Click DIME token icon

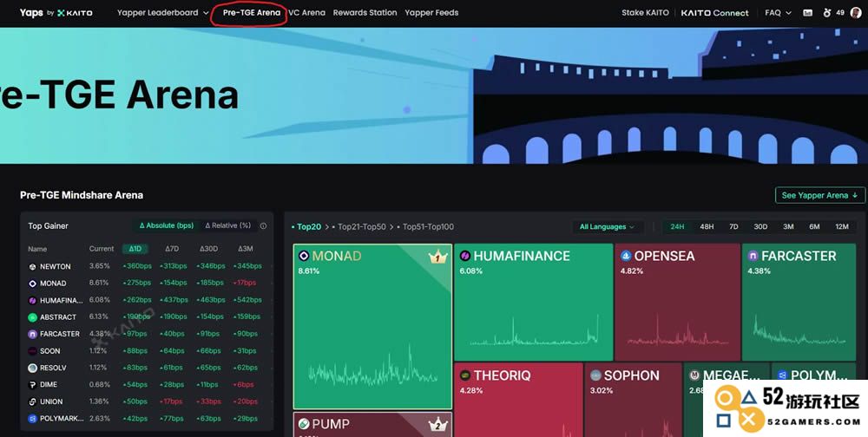click(33, 384)
